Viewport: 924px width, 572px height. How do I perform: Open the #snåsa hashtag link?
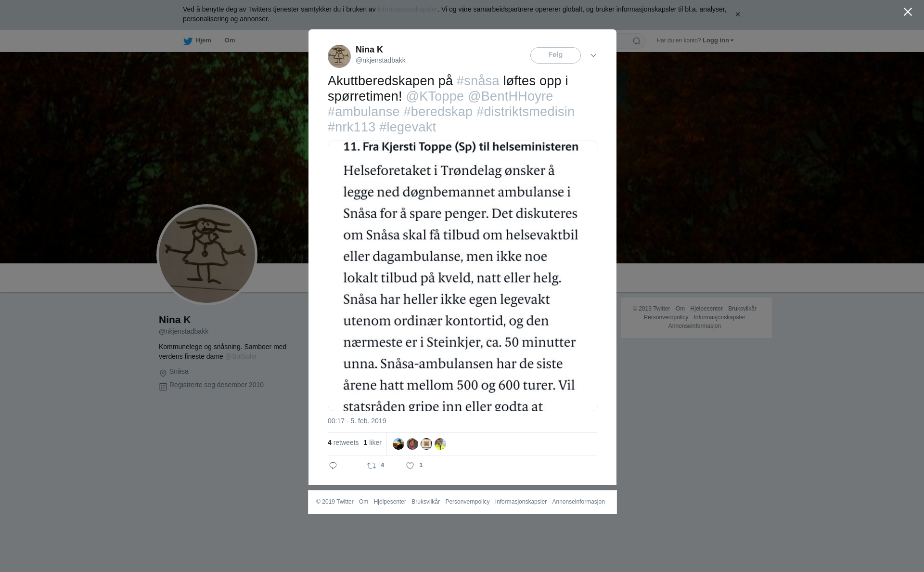click(x=478, y=81)
